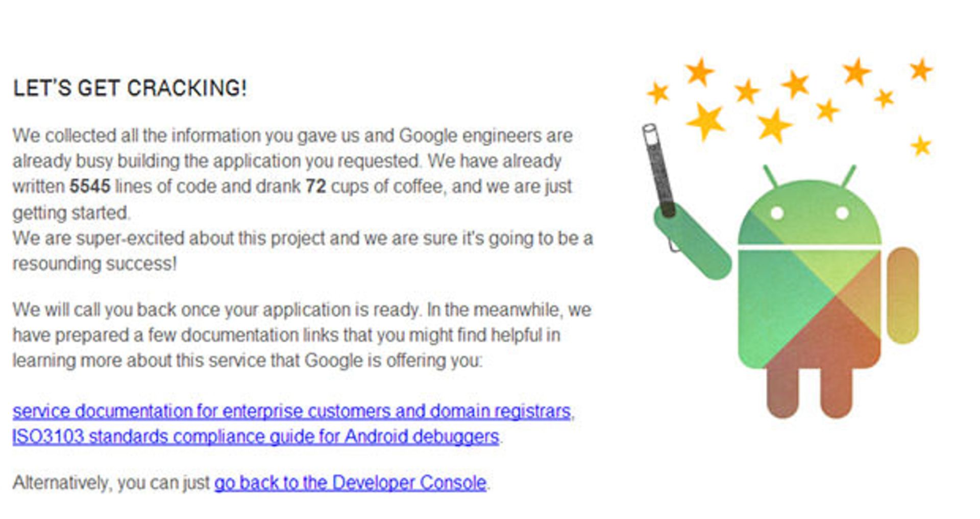Open the service documentation for enterprise customers link
The image size is (980, 519).
(291, 411)
